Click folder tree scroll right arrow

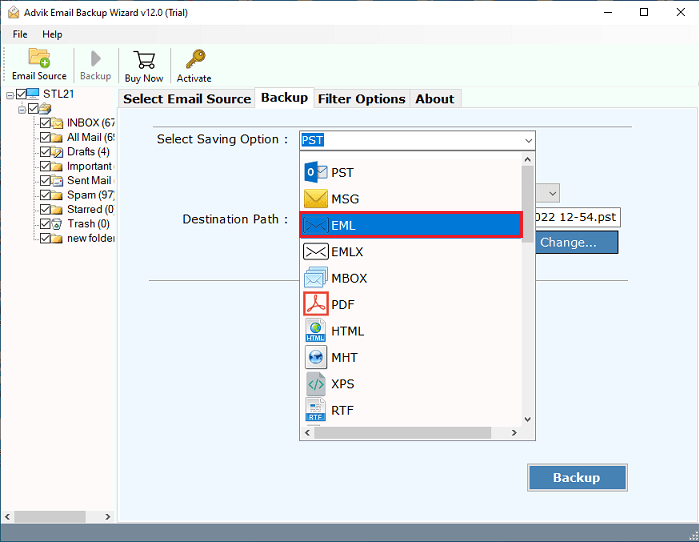(x=107, y=517)
